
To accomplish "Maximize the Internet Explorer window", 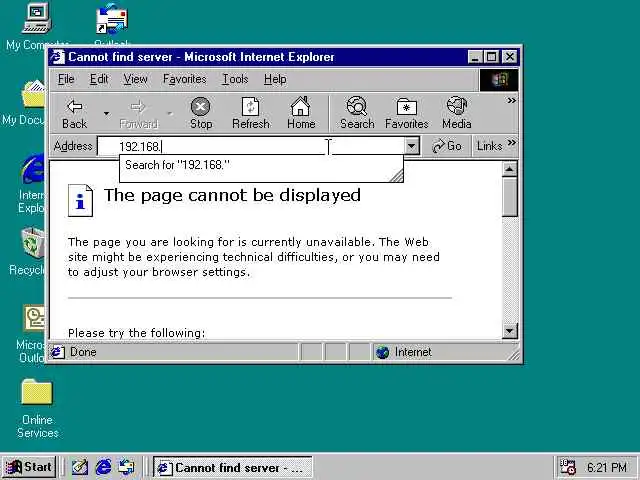I will (491, 57).
